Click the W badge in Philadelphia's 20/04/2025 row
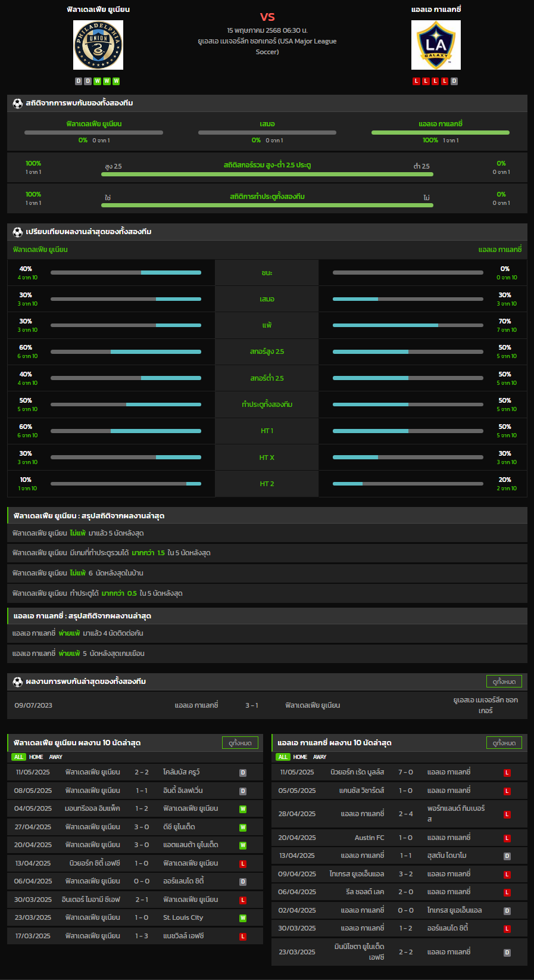Screen dimensions: 534x980 [243, 845]
